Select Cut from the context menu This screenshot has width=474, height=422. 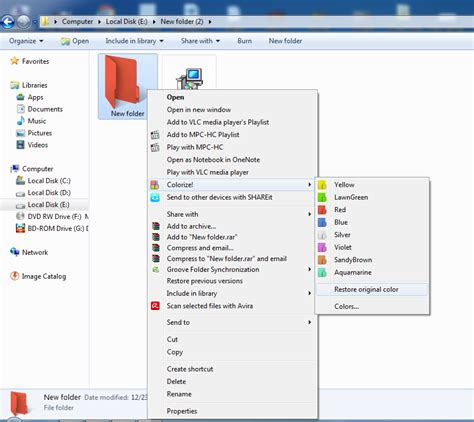[172, 339]
